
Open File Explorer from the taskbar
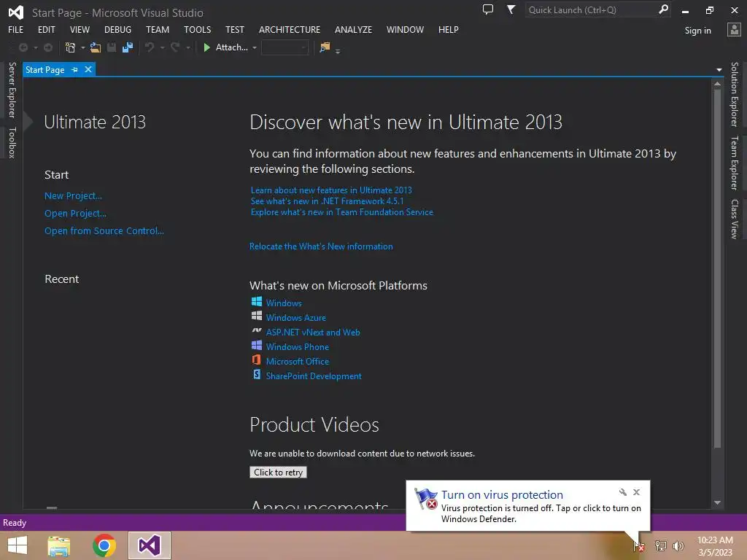[59, 545]
